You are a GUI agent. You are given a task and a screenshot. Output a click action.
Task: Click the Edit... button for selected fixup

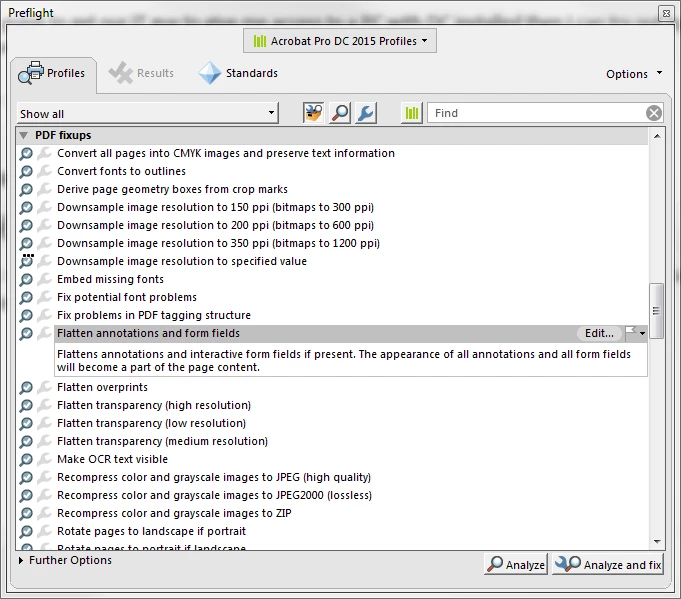point(599,333)
